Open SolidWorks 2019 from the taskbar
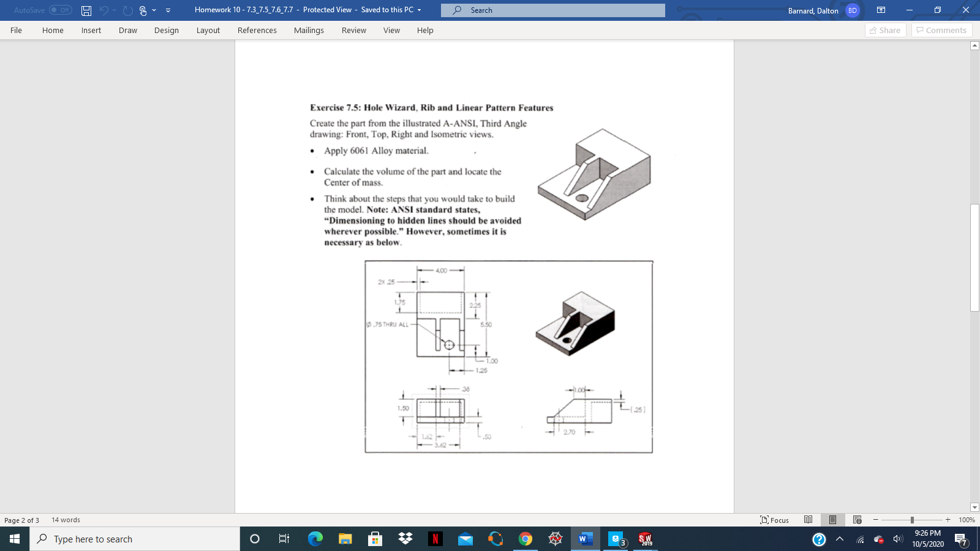The height and width of the screenshot is (551, 980). [644, 539]
